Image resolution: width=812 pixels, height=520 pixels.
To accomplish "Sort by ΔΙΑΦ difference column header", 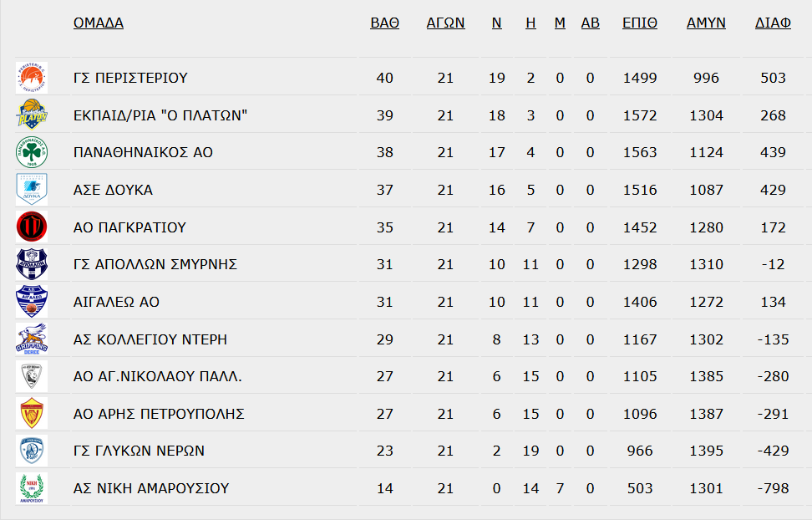I will tap(773, 23).
